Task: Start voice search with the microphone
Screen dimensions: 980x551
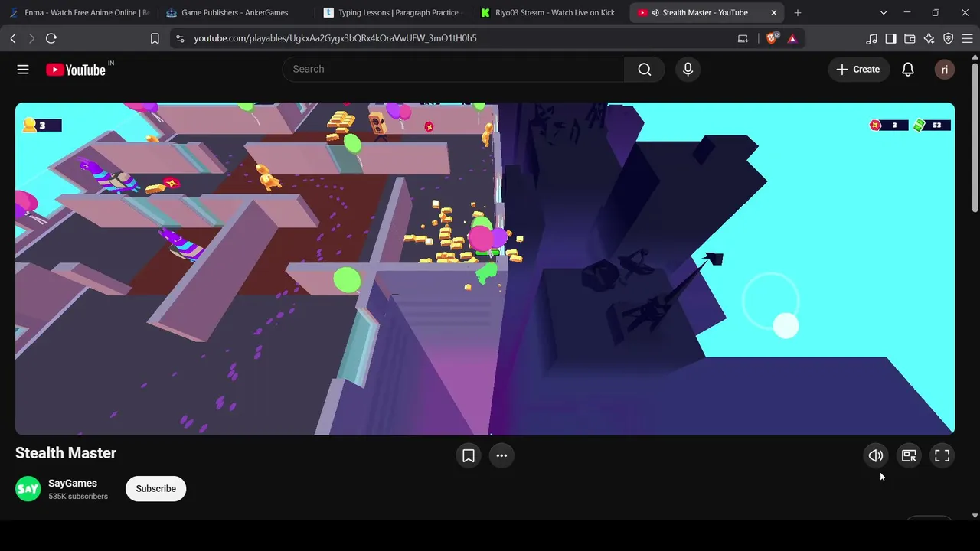Action: click(x=688, y=70)
